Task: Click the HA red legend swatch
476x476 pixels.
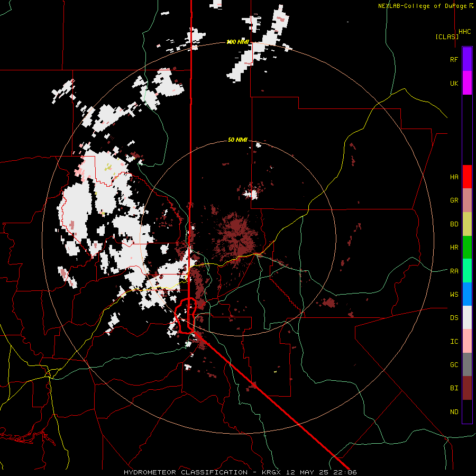Action: point(467,177)
